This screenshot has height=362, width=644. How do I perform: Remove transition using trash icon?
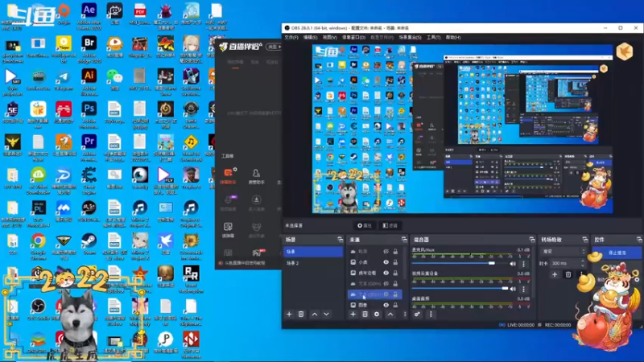pos(568,274)
